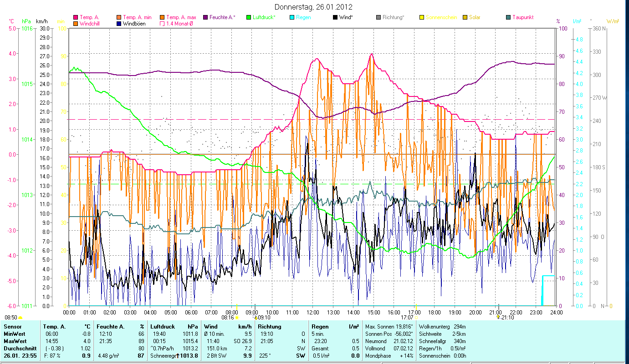Click the teal Taupunkt legend square
Screen dimensions: 629x364
pyautogui.click(x=508, y=17)
